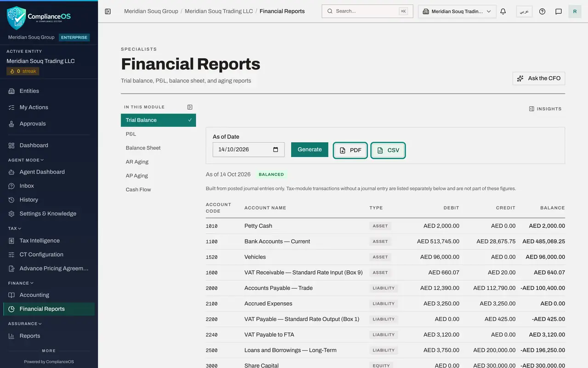Open Reports under Assurance
Screen dimensions: 588x368
[49, 336]
